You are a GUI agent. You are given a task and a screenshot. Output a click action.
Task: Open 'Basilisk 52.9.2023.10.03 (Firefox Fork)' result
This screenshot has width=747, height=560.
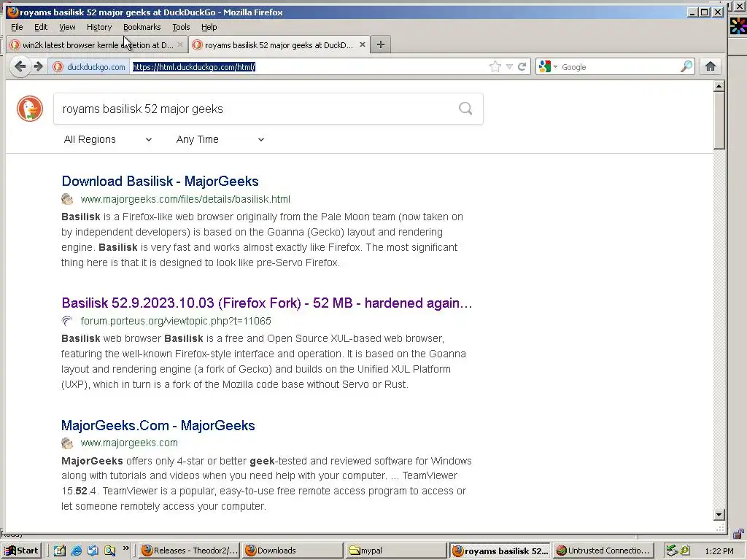[267, 303]
